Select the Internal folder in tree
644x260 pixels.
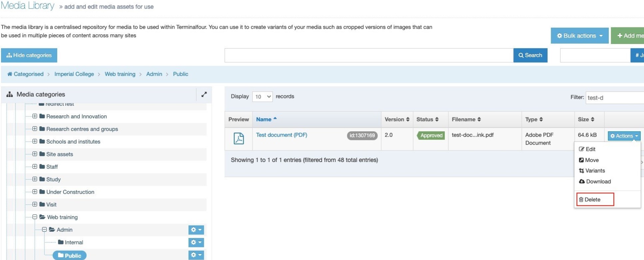(x=74, y=242)
